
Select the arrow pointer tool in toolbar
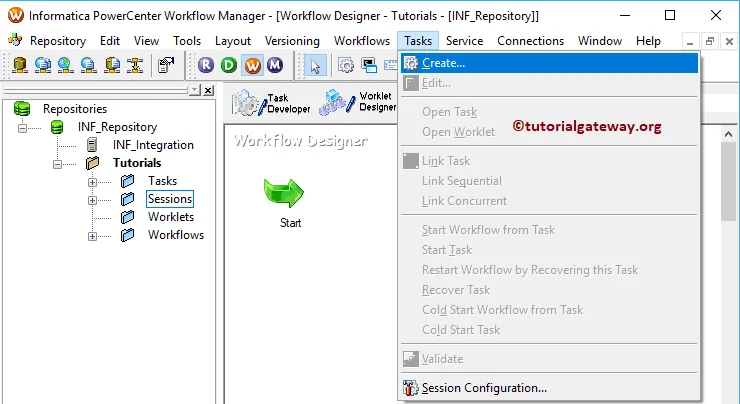(315, 65)
